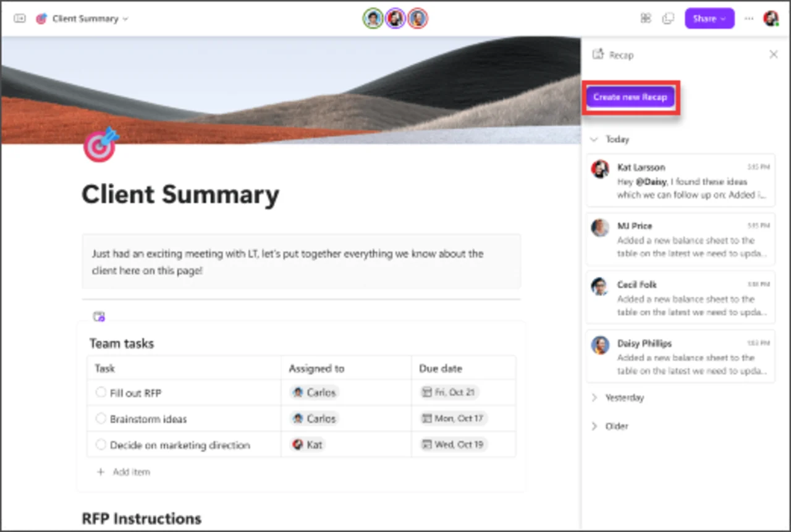Mark the Fill out RFP task complete
Image resolution: width=791 pixels, height=532 pixels.
click(x=100, y=392)
